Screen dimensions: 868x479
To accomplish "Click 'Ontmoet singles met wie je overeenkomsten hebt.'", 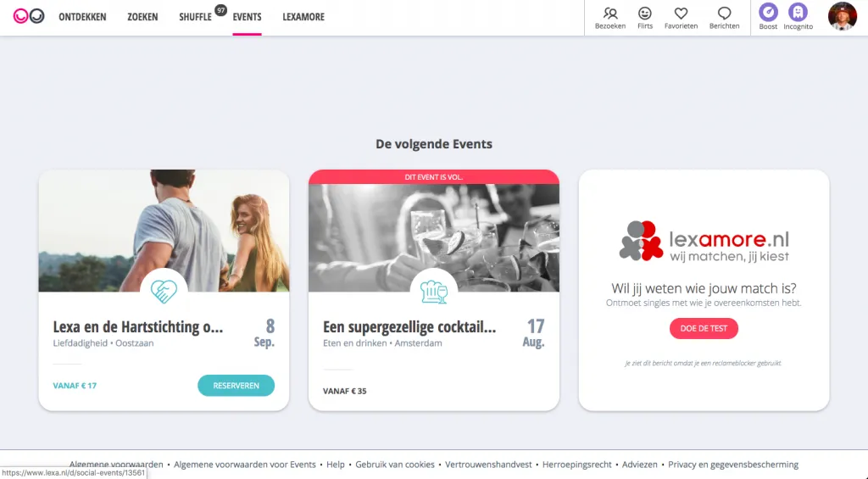I will 704,303.
